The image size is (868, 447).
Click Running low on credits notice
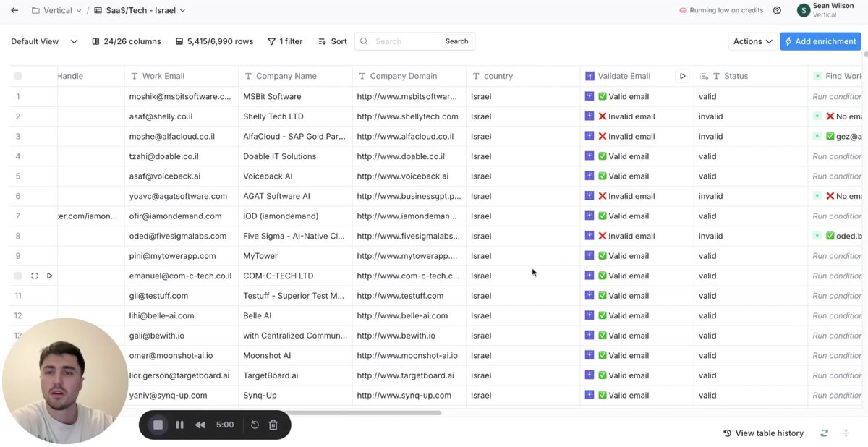(x=721, y=10)
